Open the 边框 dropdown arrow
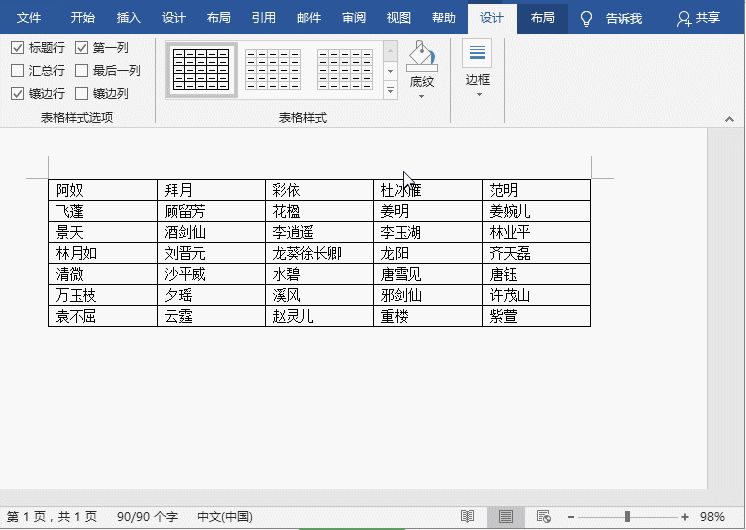Image resolution: width=746 pixels, height=530 pixels. pos(479,95)
